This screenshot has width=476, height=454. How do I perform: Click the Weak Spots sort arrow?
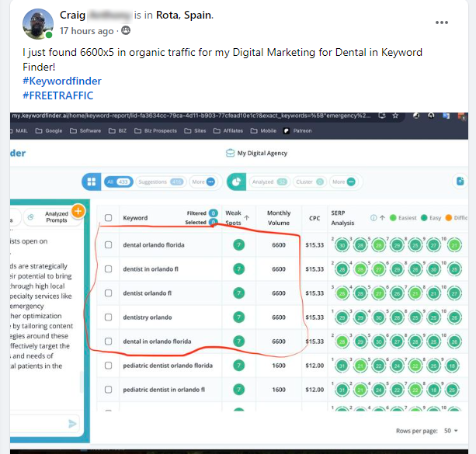tap(245, 217)
